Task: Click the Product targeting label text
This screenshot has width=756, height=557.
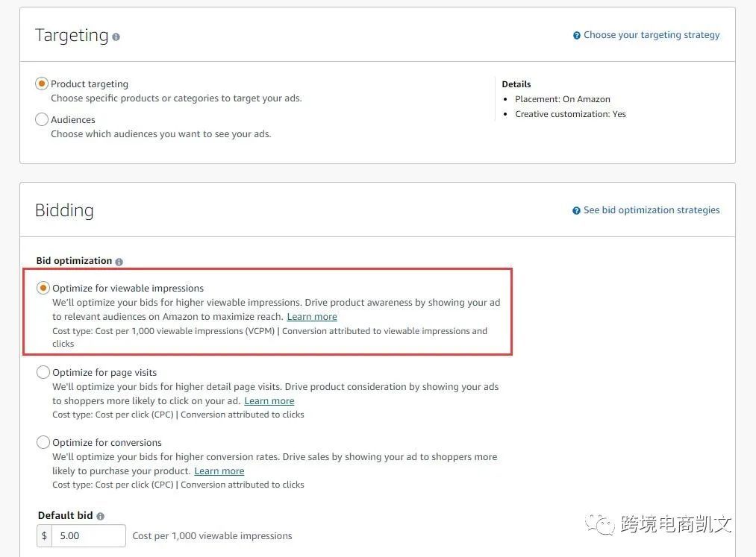Action: coord(90,84)
